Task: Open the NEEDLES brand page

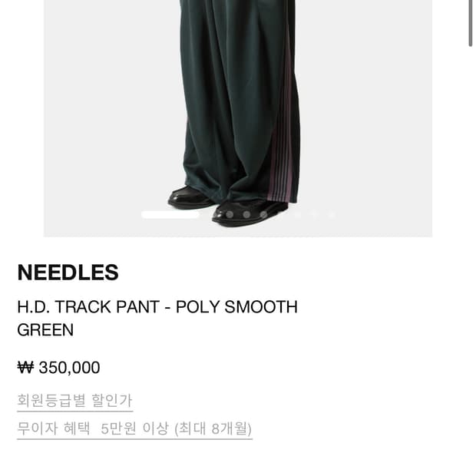Action: (x=68, y=273)
